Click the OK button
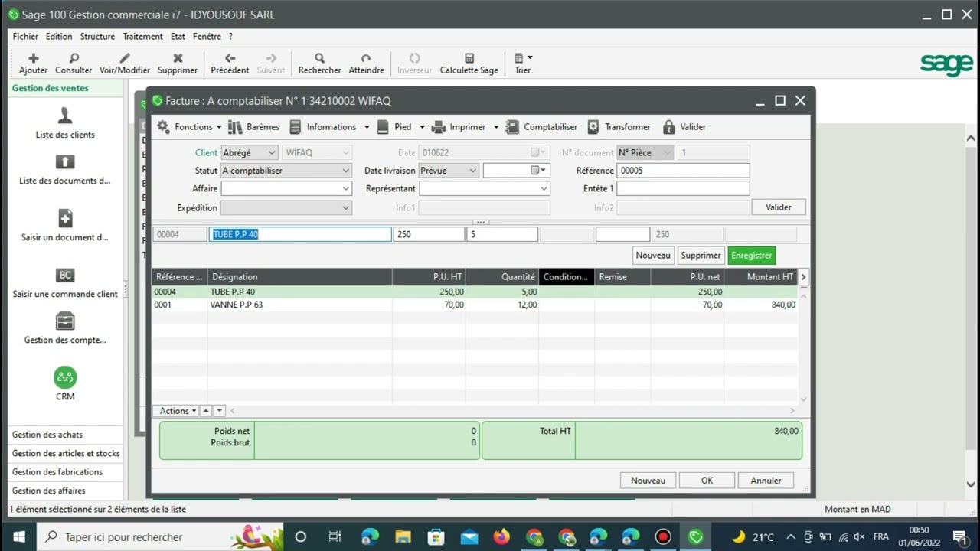 [707, 481]
